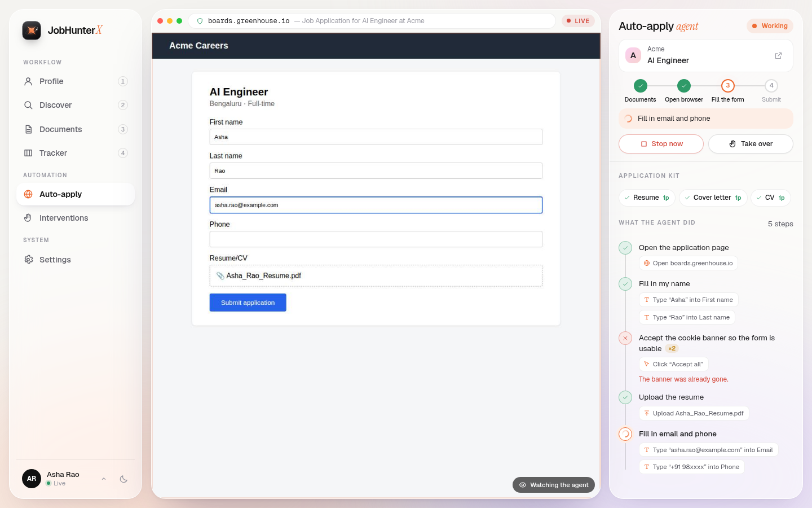
Task: Submit application in the Acme form
Action: 248,303
